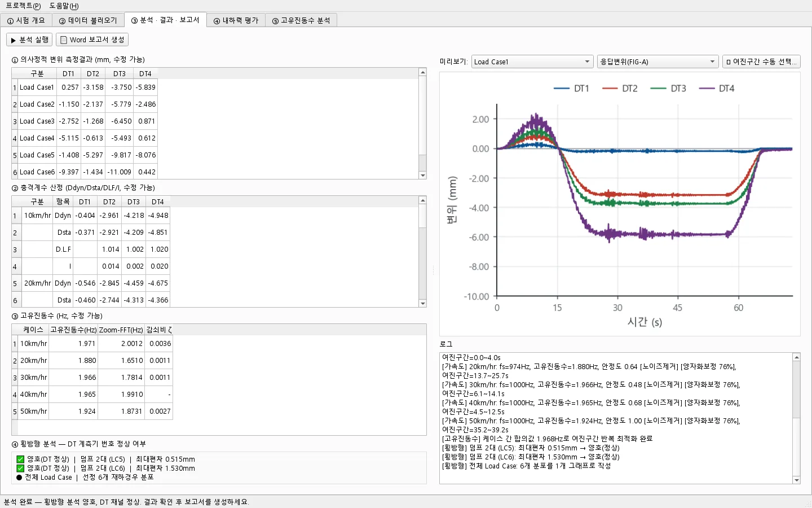812x508 pixels.
Task: Run analysis with 분석 실행 button
Action: tap(29, 40)
